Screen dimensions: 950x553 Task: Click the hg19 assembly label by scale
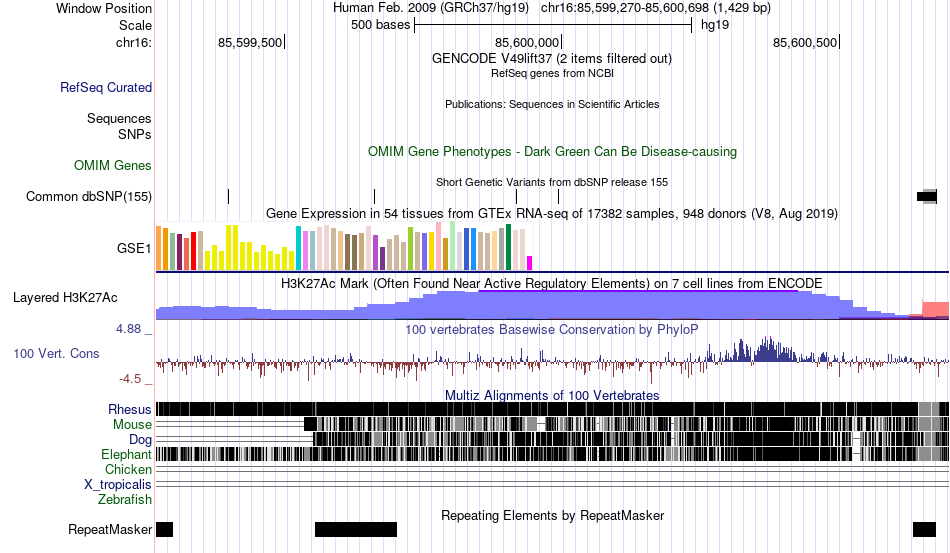[x=715, y=25]
